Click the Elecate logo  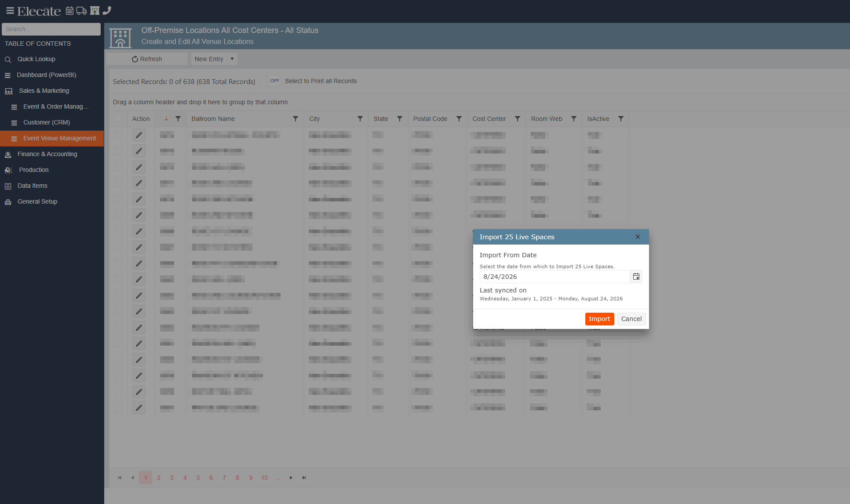(x=39, y=11)
